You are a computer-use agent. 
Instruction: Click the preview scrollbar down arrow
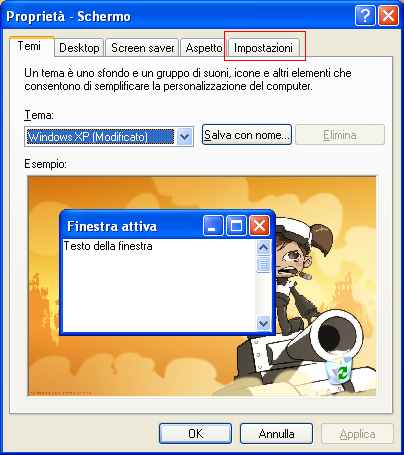(x=264, y=323)
